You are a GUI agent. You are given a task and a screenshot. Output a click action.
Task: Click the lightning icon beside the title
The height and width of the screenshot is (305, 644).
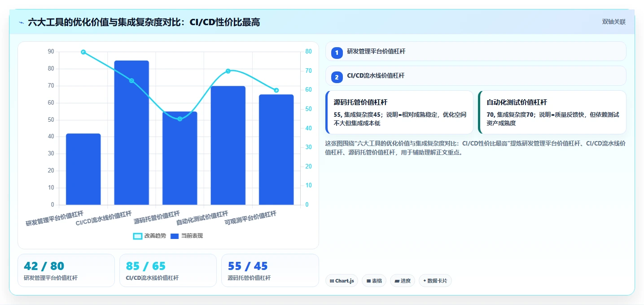pyautogui.click(x=21, y=22)
